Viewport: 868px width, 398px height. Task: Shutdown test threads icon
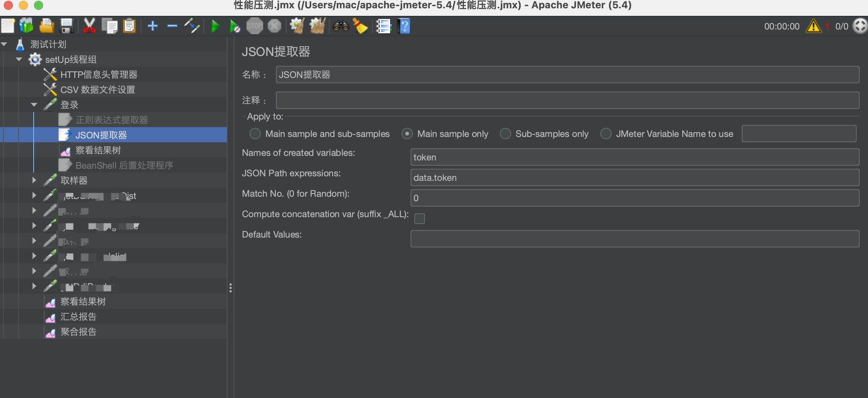(x=274, y=26)
